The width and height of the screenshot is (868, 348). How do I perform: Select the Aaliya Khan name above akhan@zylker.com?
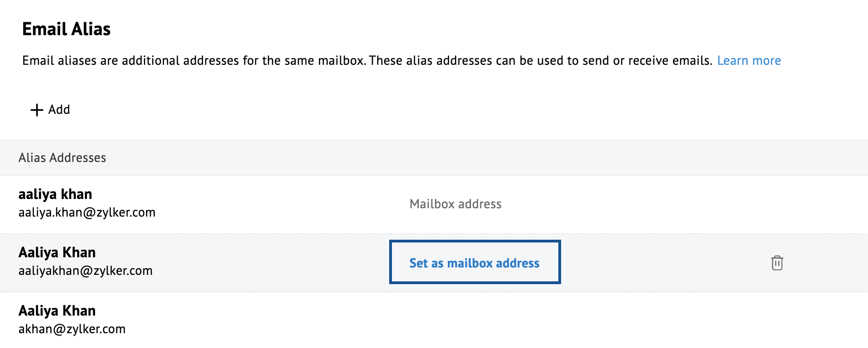pyautogui.click(x=57, y=311)
